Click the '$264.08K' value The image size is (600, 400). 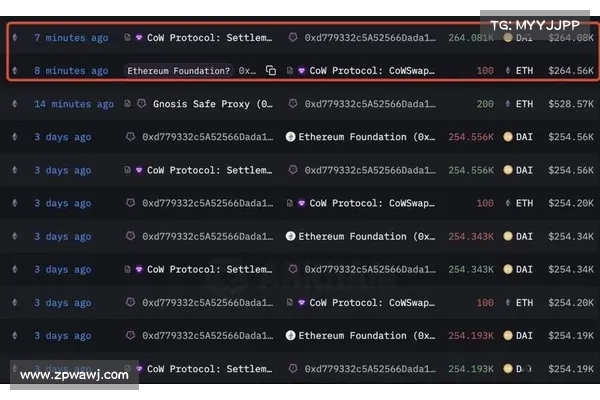(571, 38)
